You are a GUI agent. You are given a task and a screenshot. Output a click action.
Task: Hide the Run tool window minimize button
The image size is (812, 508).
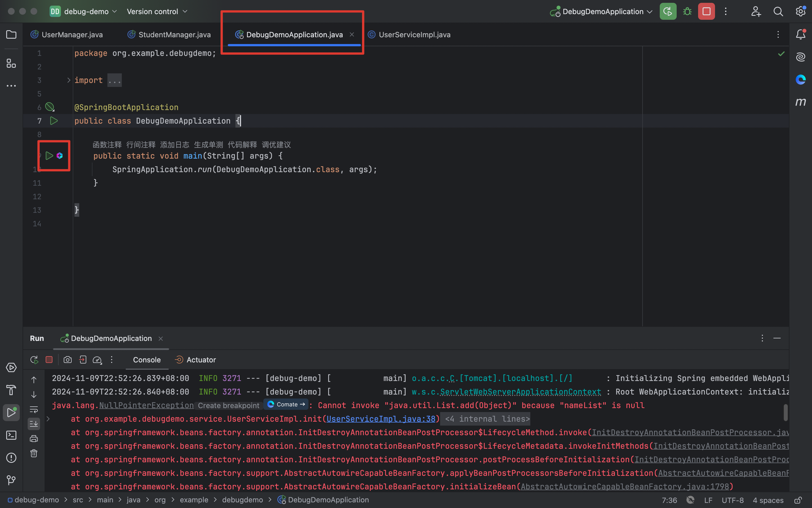tap(777, 338)
